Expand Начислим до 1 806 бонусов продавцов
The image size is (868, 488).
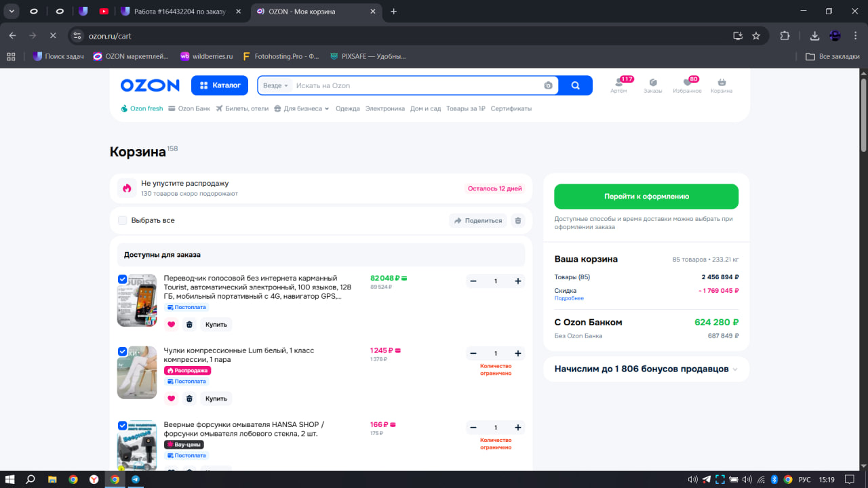646,369
